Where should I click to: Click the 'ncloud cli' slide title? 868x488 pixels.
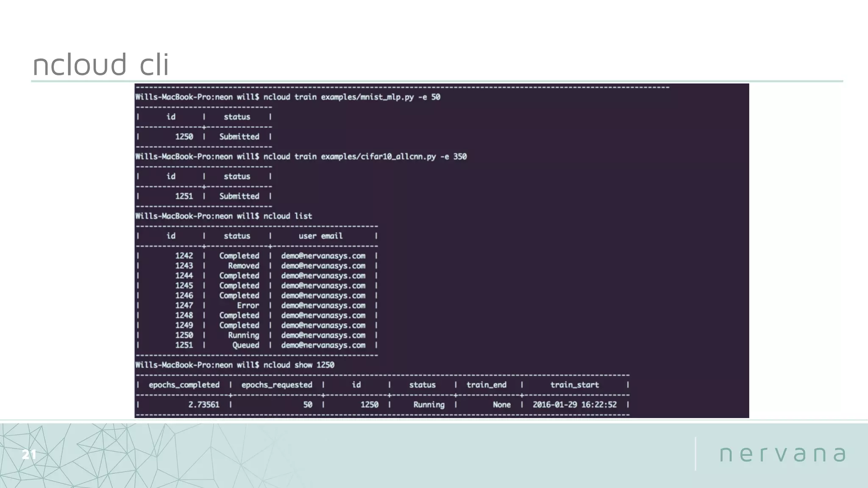point(101,65)
